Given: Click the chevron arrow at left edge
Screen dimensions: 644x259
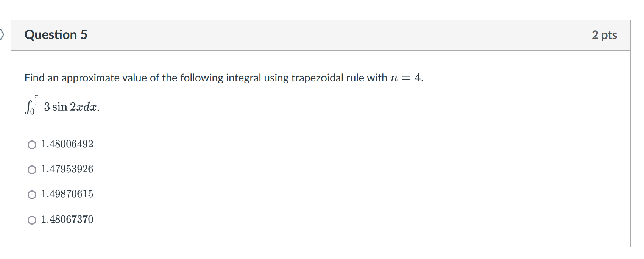Looking at the screenshot, I should [2, 35].
